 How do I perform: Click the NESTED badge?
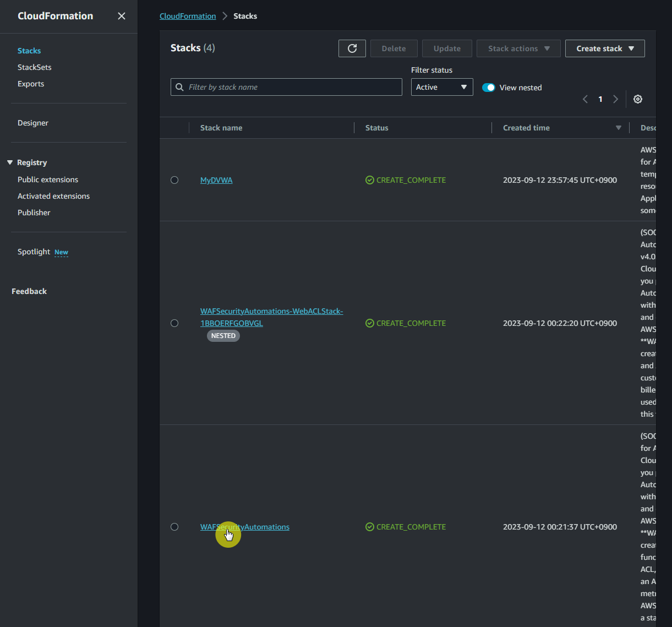pos(223,336)
